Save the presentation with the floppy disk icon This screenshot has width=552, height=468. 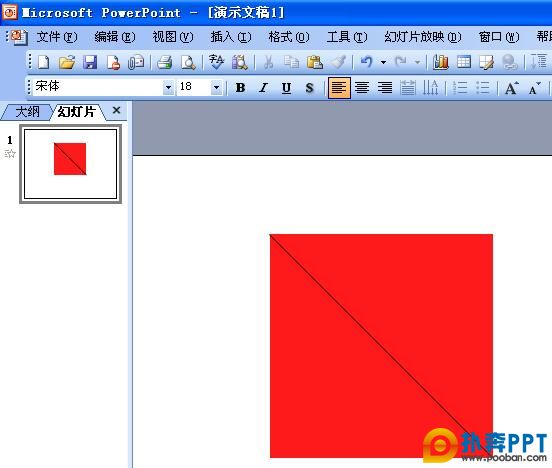(90, 62)
